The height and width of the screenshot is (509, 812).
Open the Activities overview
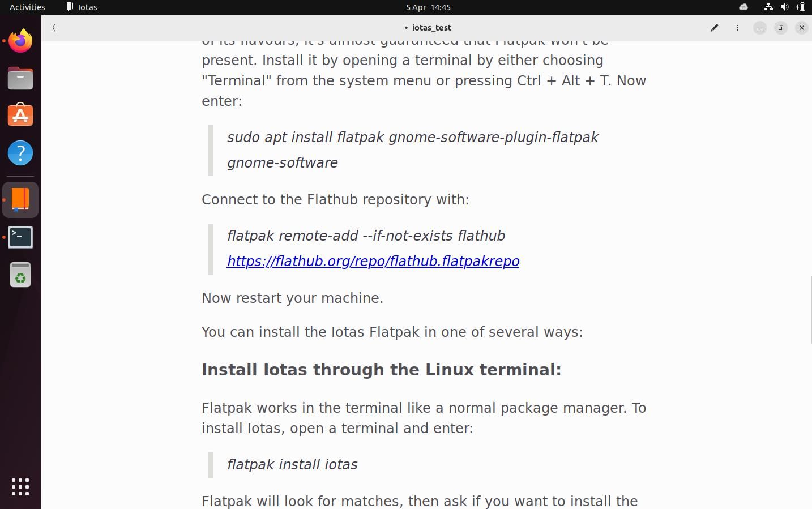(x=27, y=7)
